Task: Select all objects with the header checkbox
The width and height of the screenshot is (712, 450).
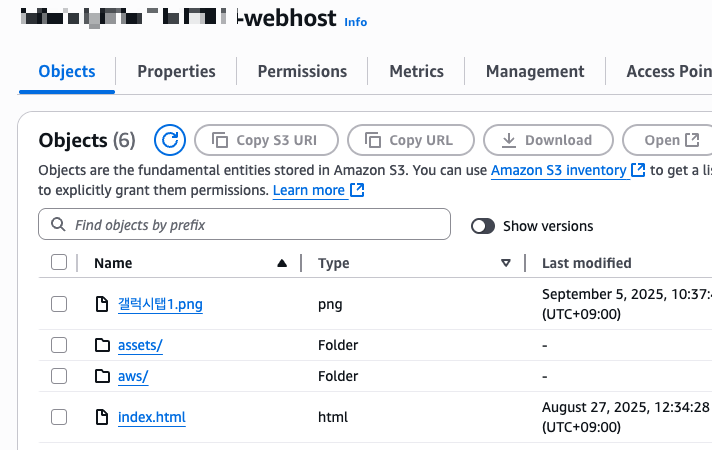Action: coord(59,262)
